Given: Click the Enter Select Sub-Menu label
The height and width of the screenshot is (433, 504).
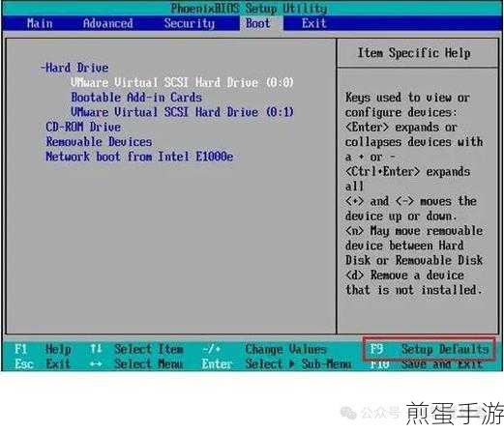Looking at the screenshot, I should 277,364.
